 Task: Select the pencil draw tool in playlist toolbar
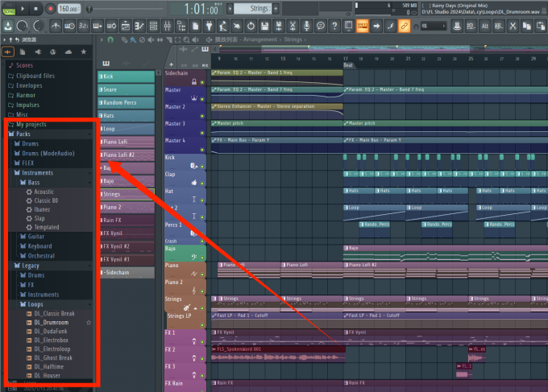pos(124,39)
